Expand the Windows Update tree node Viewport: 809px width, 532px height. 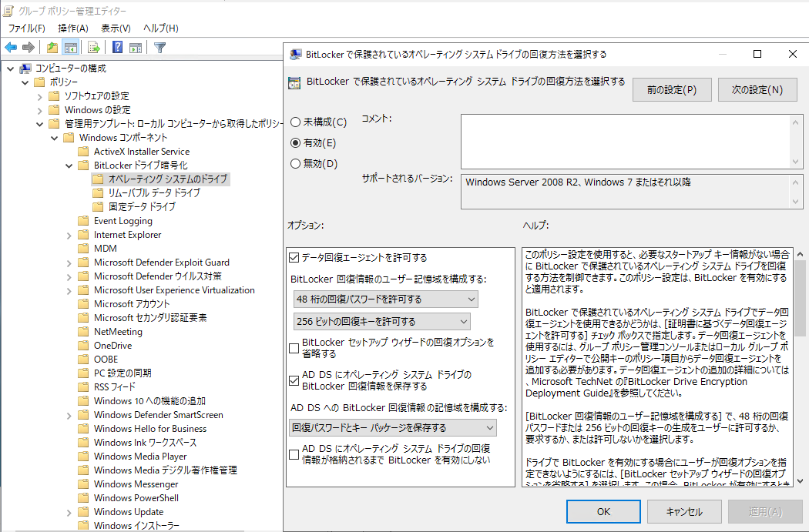[x=69, y=513]
